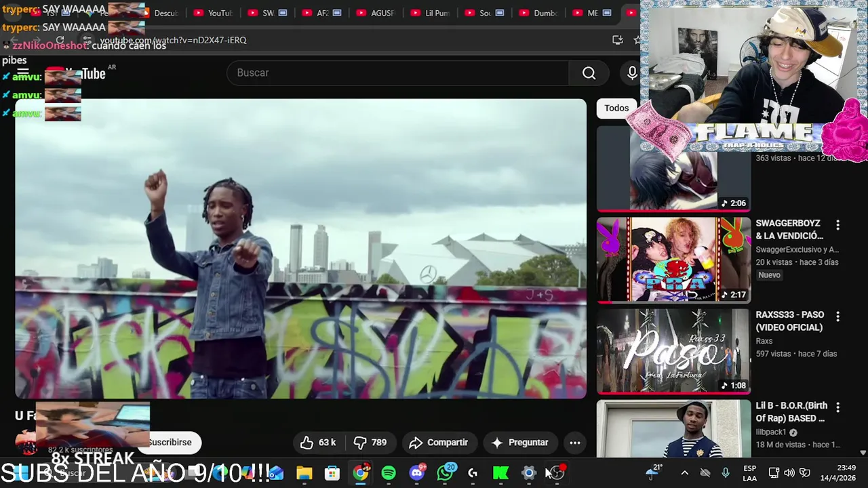Click the scrollbar down arrow
Image resolution: width=868 pixels, height=488 pixels.
pyautogui.click(x=863, y=453)
